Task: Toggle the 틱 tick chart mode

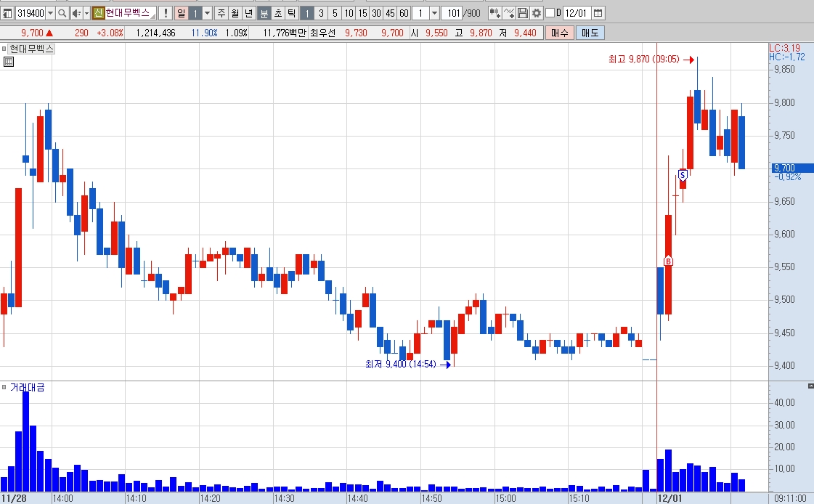Action: [292, 13]
